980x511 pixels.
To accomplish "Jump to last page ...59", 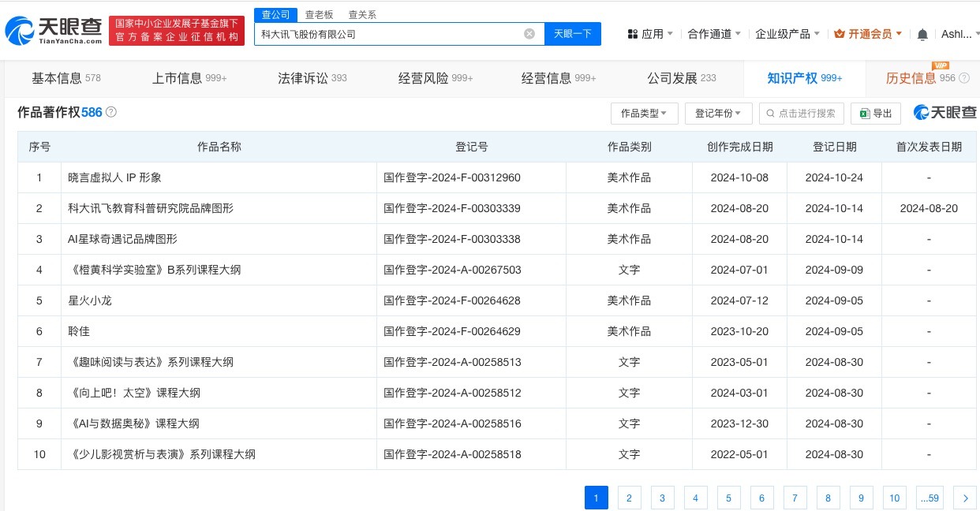I will pos(930,498).
